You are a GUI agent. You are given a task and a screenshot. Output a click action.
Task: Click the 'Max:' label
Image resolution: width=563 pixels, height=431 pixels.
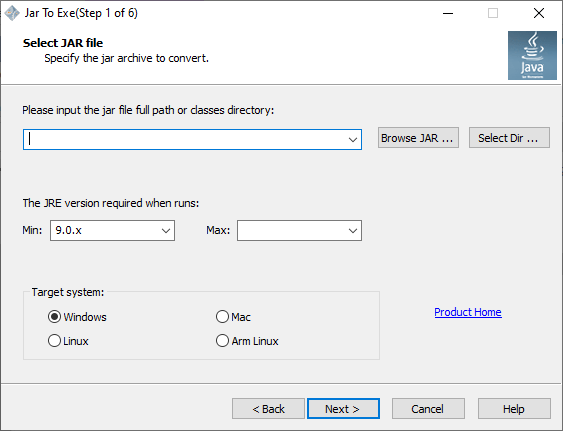[218, 230]
